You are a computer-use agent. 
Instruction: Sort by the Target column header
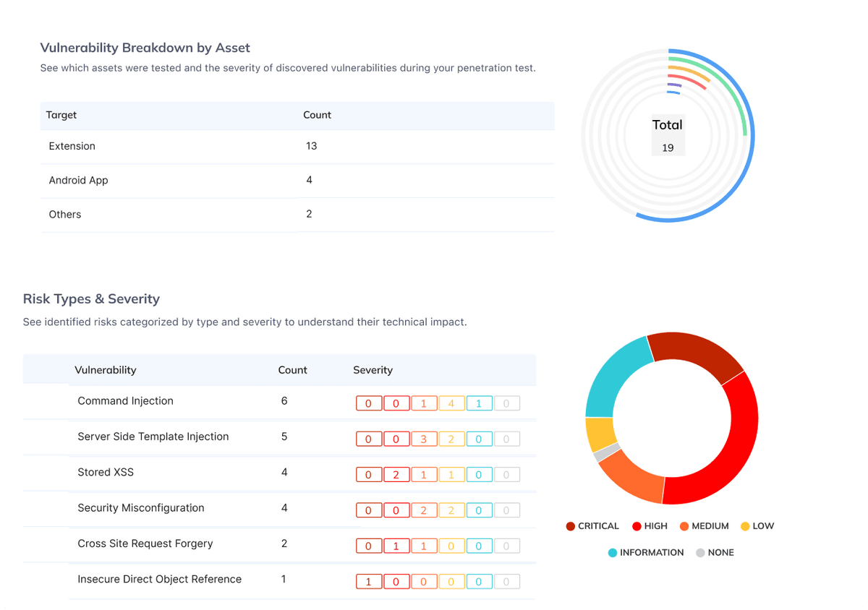click(x=61, y=115)
